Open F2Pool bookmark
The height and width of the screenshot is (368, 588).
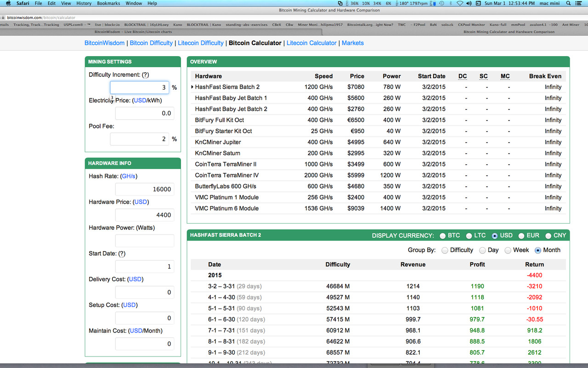(x=418, y=25)
